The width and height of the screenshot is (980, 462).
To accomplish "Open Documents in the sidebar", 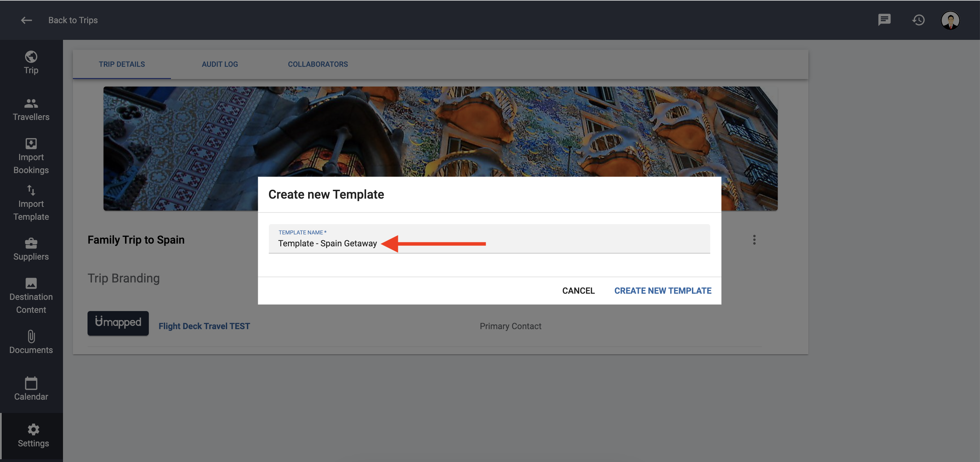I will tap(31, 342).
